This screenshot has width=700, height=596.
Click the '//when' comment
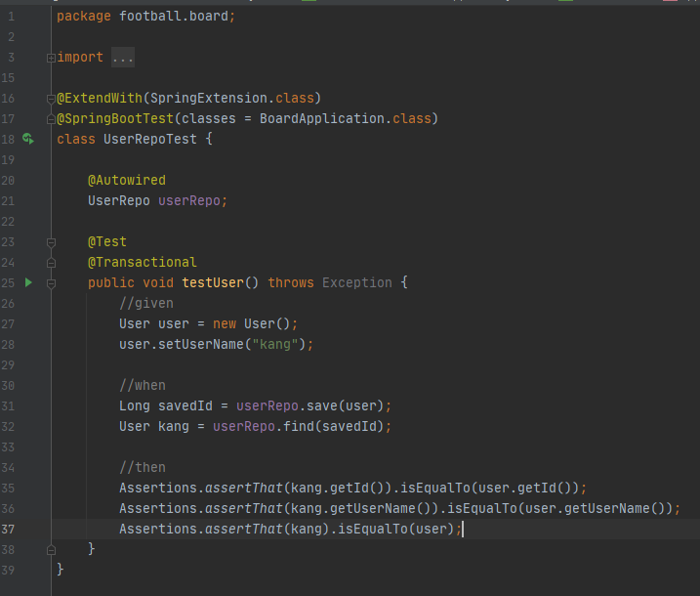pyautogui.click(x=143, y=386)
